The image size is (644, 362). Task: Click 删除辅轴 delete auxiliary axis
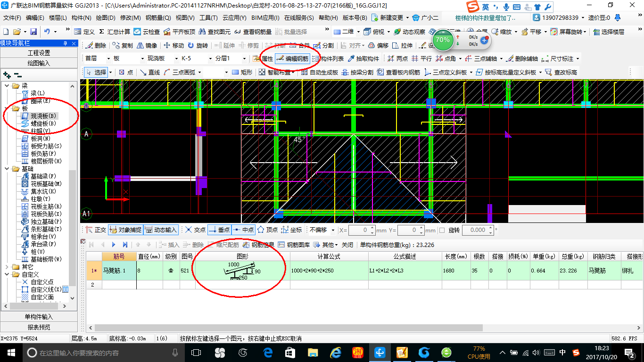coord(522,59)
